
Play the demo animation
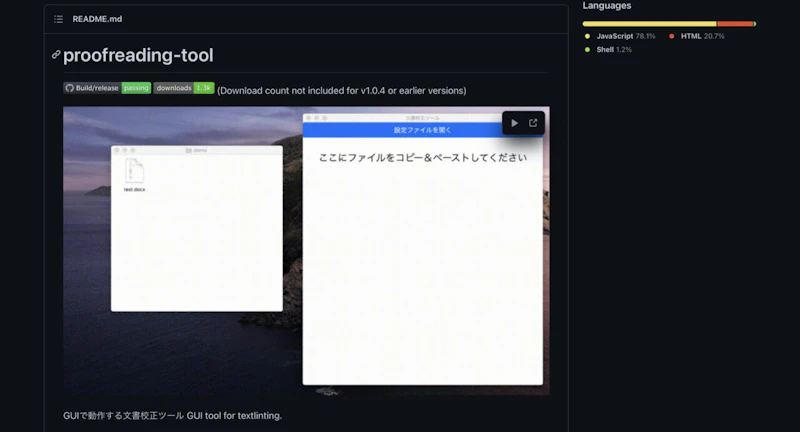(514, 123)
